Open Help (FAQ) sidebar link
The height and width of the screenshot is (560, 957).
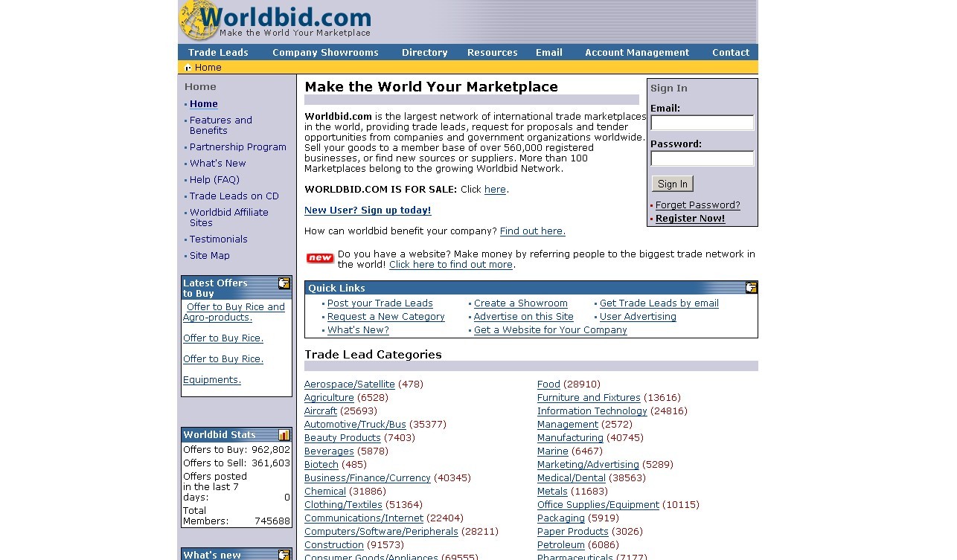[215, 180]
